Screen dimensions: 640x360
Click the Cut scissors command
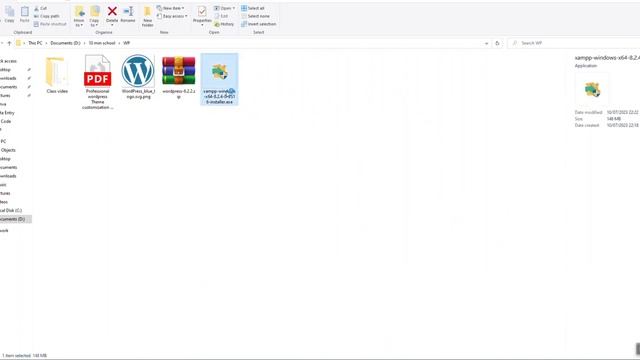tap(40, 8)
